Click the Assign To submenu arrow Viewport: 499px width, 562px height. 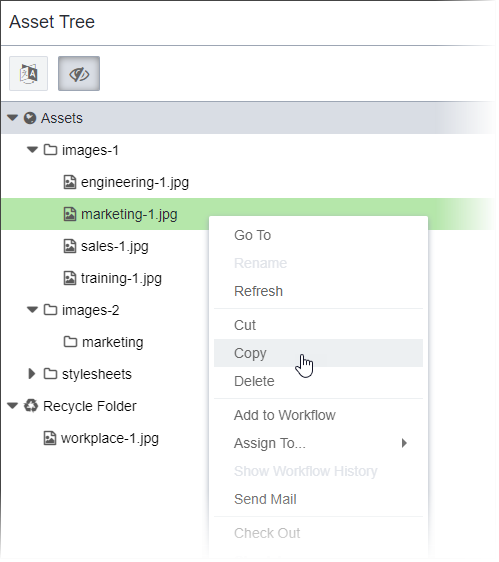(x=404, y=443)
